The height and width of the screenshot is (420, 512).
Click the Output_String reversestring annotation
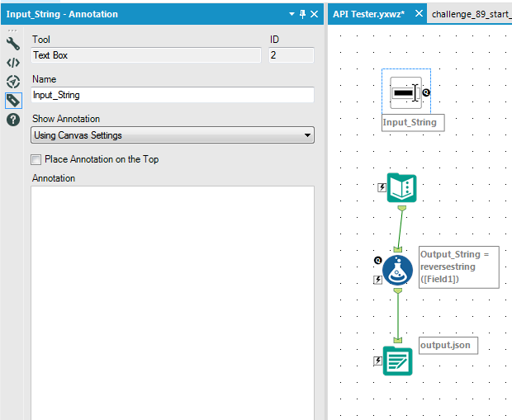459,267
